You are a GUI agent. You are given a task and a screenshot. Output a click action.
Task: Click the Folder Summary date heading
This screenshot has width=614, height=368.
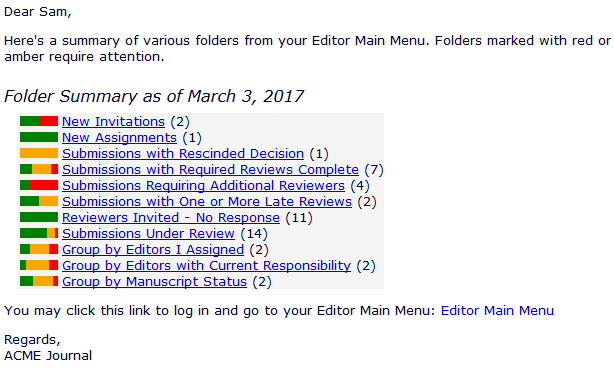(154, 97)
